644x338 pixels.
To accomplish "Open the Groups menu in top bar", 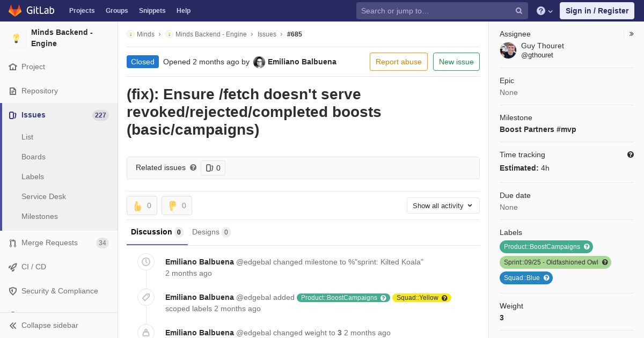I will (116, 11).
